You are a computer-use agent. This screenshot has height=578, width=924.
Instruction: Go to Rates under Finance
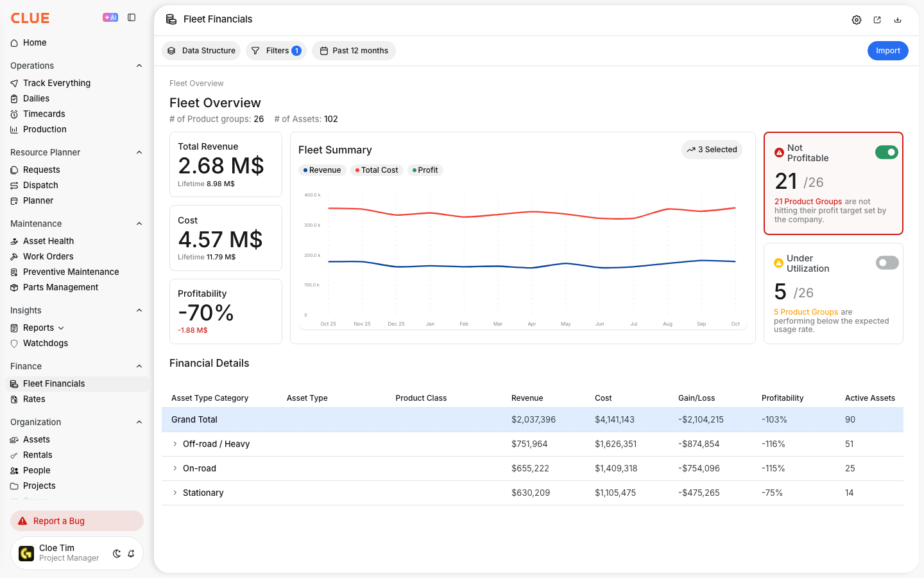(x=34, y=399)
